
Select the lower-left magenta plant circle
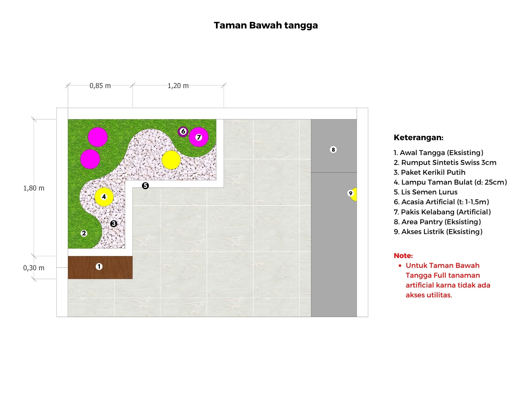(x=90, y=159)
